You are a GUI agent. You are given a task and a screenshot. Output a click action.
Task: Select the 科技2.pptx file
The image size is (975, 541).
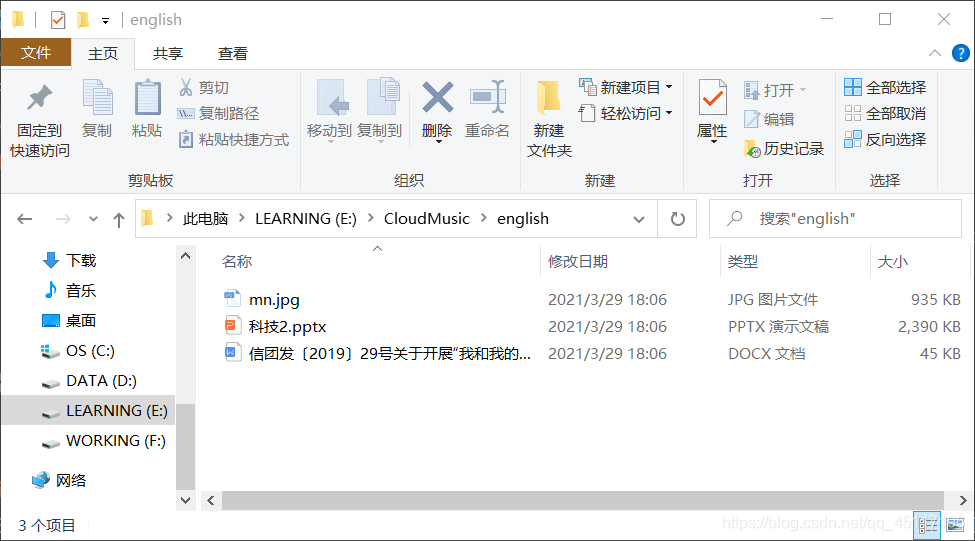pyautogui.click(x=287, y=326)
